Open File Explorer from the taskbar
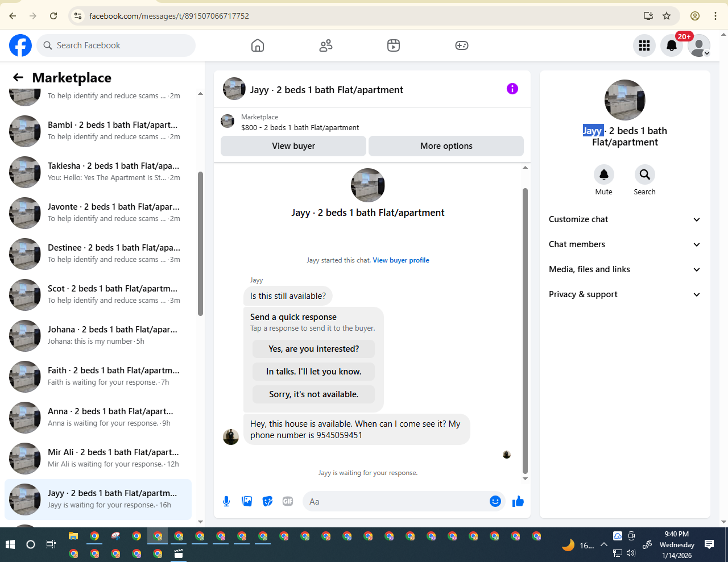This screenshot has height=562, width=728. click(73, 536)
